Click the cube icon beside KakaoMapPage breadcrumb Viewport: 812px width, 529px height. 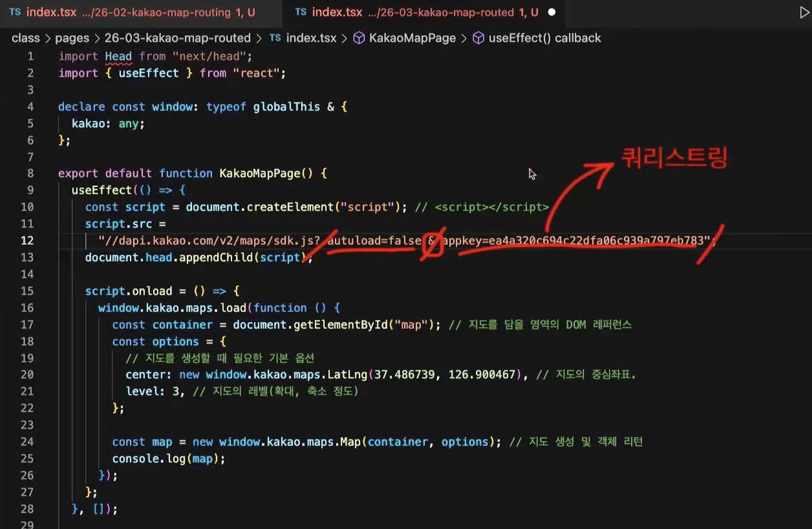coord(359,38)
